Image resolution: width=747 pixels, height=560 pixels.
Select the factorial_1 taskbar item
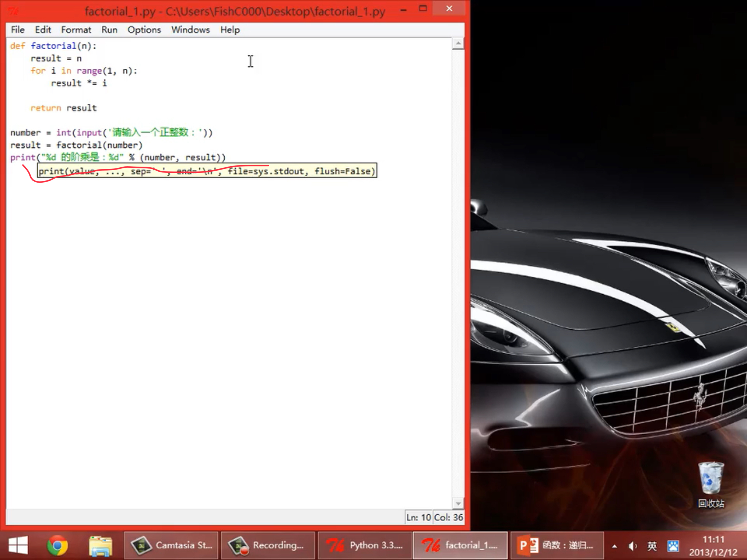pyautogui.click(x=460, y=546)
